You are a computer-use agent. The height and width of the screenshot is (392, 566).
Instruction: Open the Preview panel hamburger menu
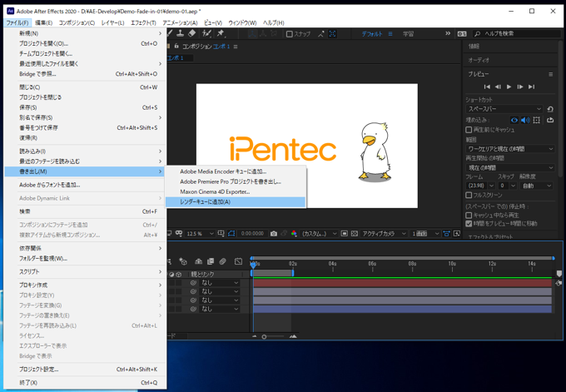coord(550,74)
